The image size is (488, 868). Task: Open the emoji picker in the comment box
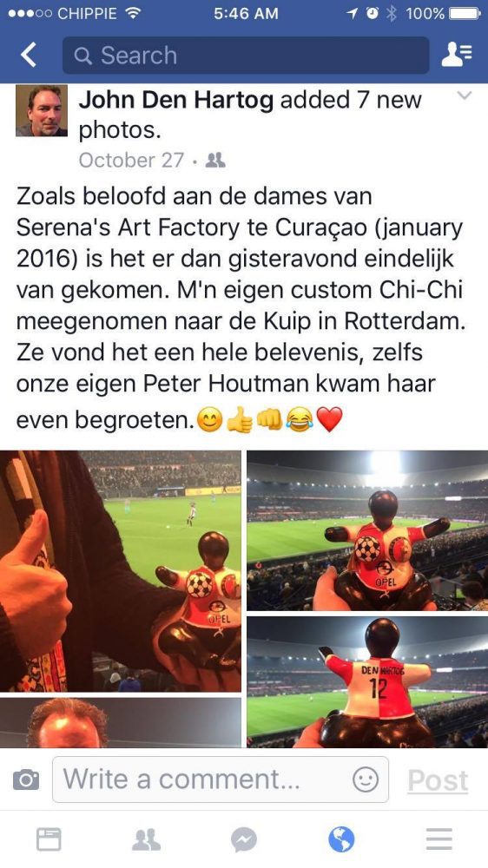click(366, 779)
